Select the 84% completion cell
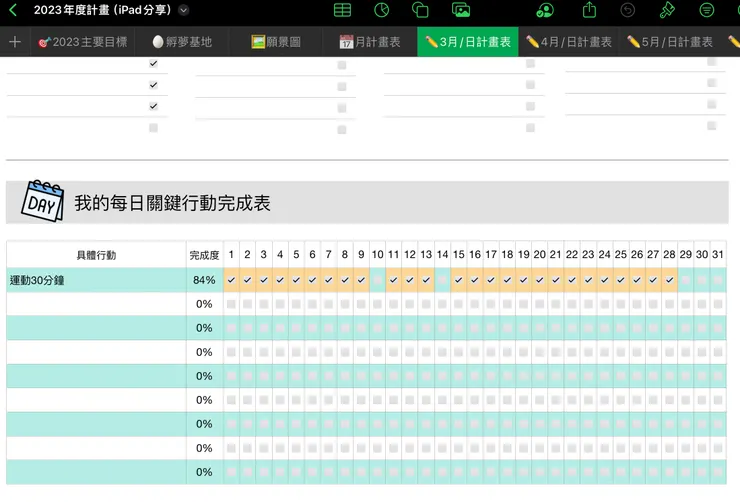The width and height of the screenshot is (740, 502). coord(204,280)
